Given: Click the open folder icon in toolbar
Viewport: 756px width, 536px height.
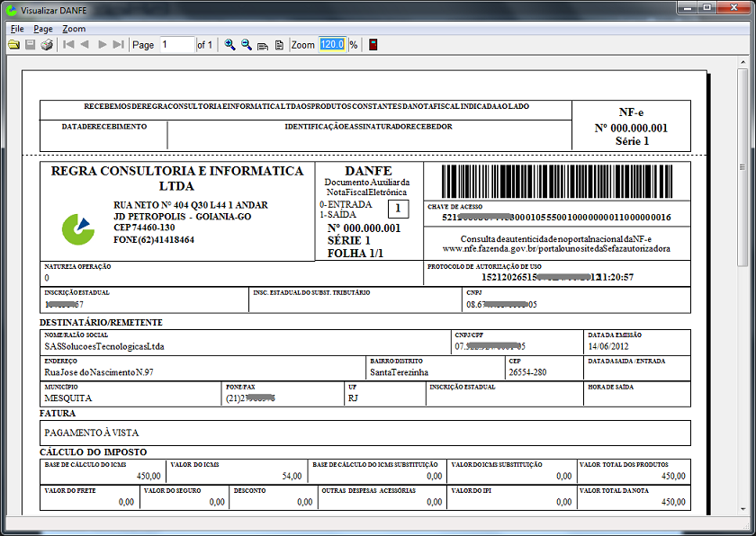Looking at the screenshot, I should tap(13, 45).
